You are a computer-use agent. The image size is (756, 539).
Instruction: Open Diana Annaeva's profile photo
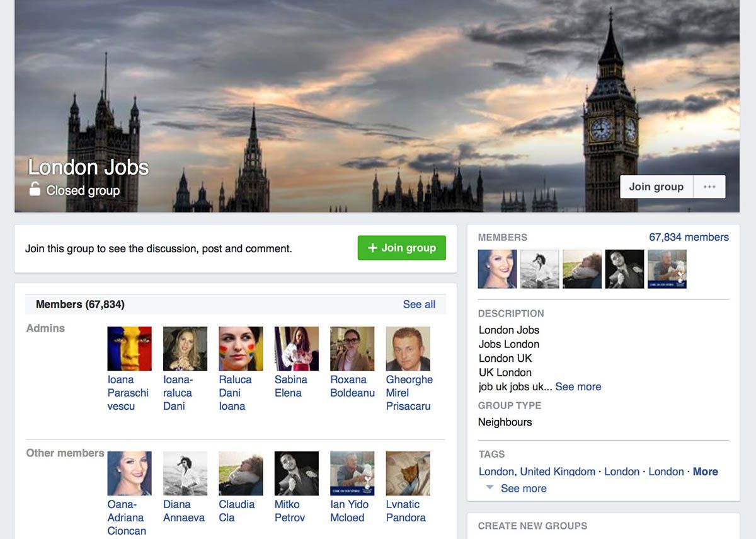tap(185, 473)
